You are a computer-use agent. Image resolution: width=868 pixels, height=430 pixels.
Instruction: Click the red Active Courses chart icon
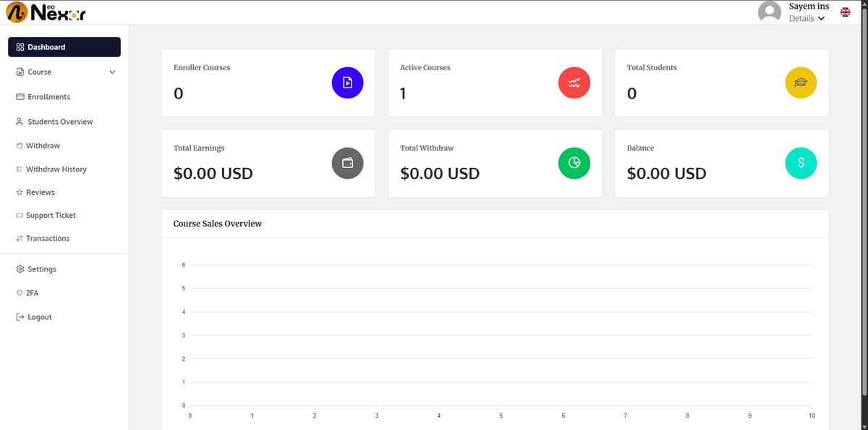[x=574, y=83]
